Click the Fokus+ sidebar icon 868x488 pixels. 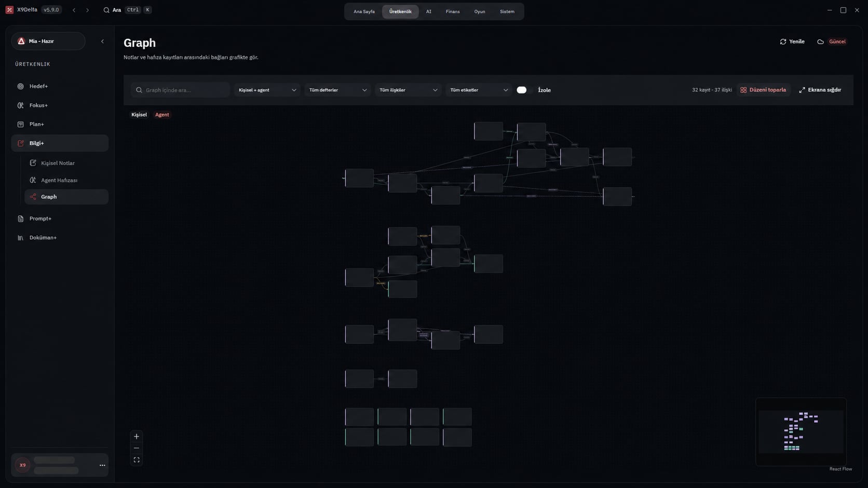click(21, 105)
